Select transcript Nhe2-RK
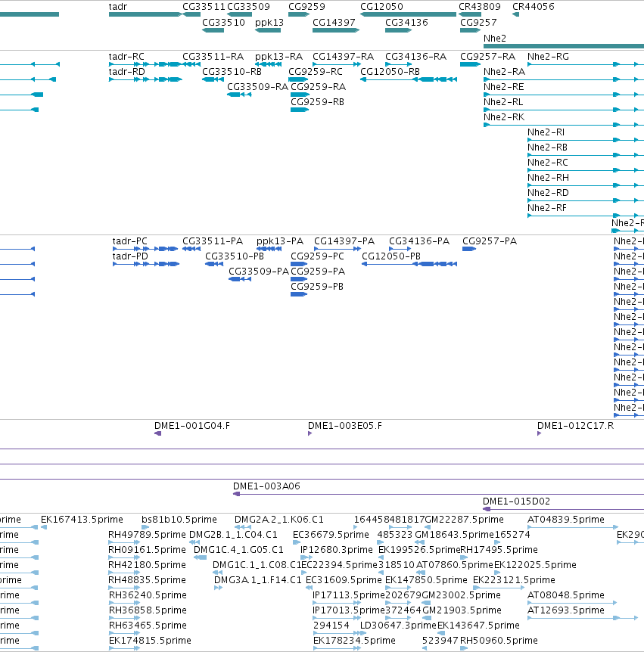 point(504,116)
